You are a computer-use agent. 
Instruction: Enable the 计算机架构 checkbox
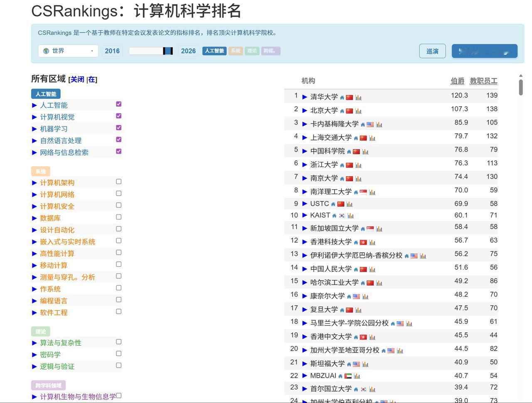tap(119, 182)
